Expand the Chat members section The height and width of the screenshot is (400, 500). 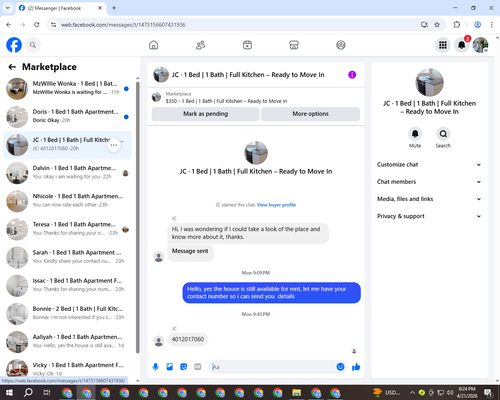[429, 182]
